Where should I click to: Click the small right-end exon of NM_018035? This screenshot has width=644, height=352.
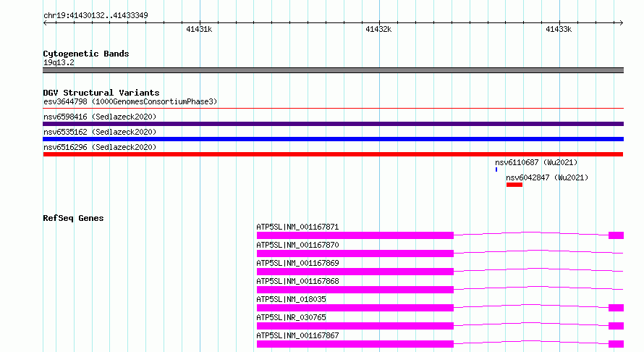tap(616, 308)
